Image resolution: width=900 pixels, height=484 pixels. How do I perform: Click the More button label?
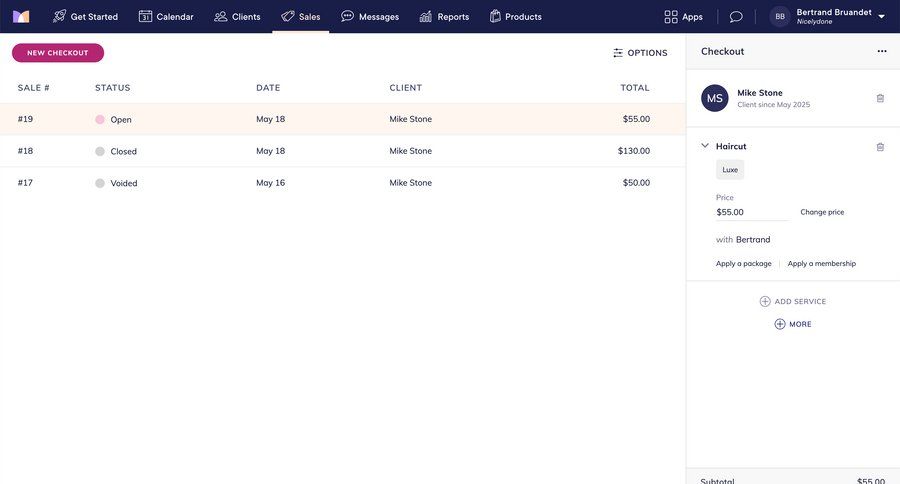click(x=800, y=324)
